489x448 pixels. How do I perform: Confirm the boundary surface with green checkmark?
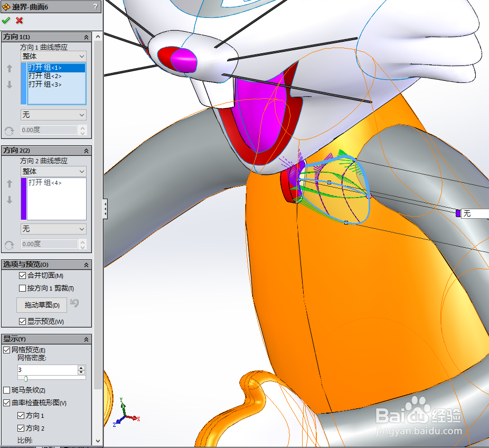[6, 21]
